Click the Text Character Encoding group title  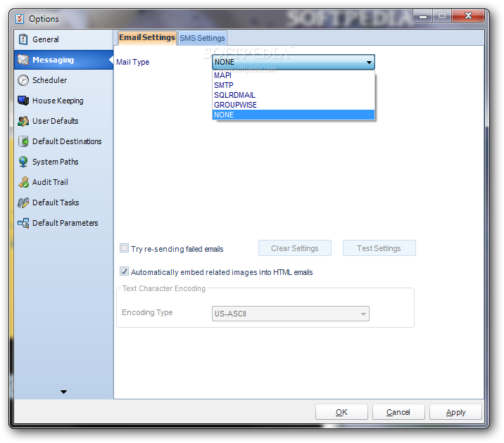(164, 288)
